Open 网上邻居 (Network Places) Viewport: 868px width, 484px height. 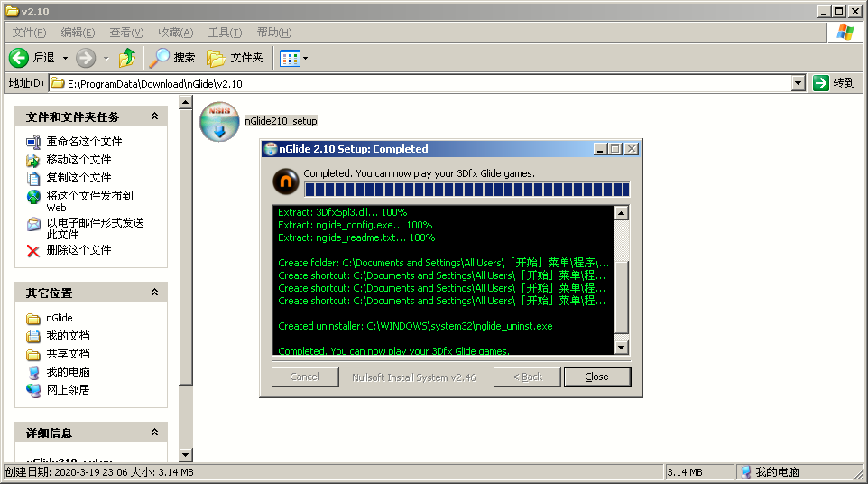[x=68, y=390]
